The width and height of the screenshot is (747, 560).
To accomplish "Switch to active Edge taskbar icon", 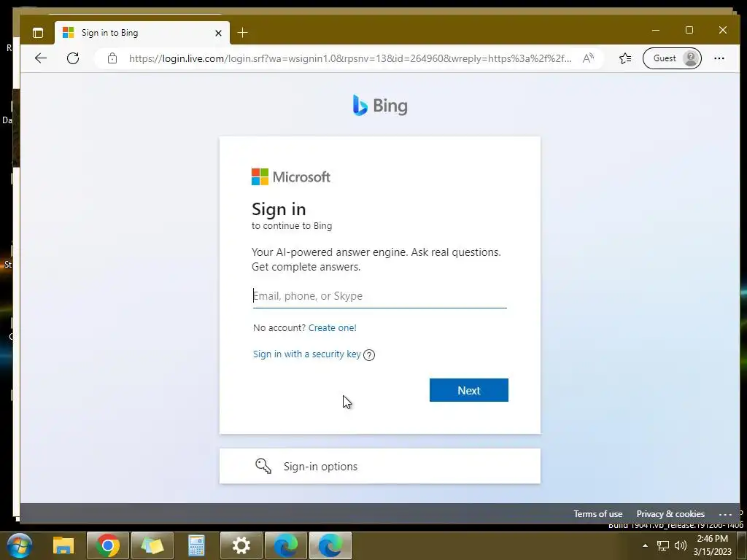I will (330, 545).
